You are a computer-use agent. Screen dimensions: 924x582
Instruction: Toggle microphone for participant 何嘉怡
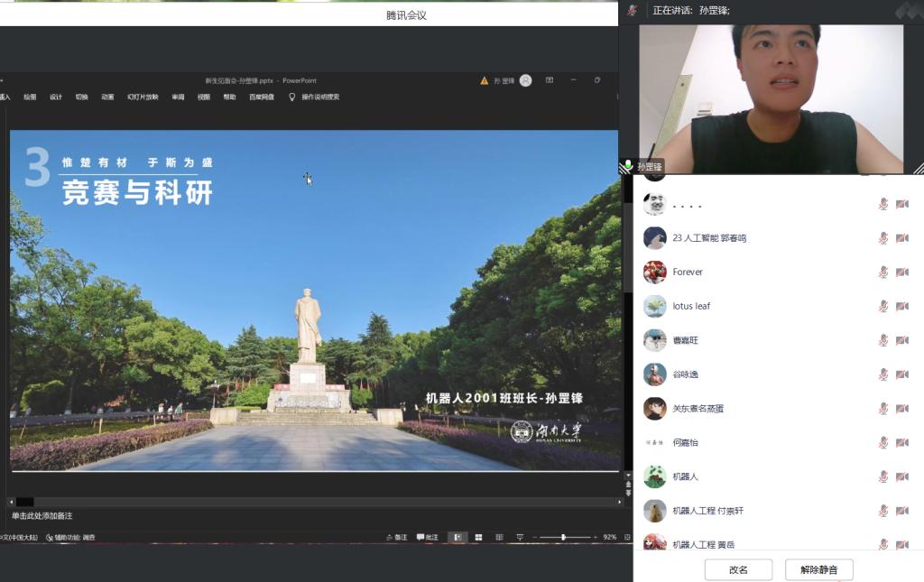[x=883, y=442]
